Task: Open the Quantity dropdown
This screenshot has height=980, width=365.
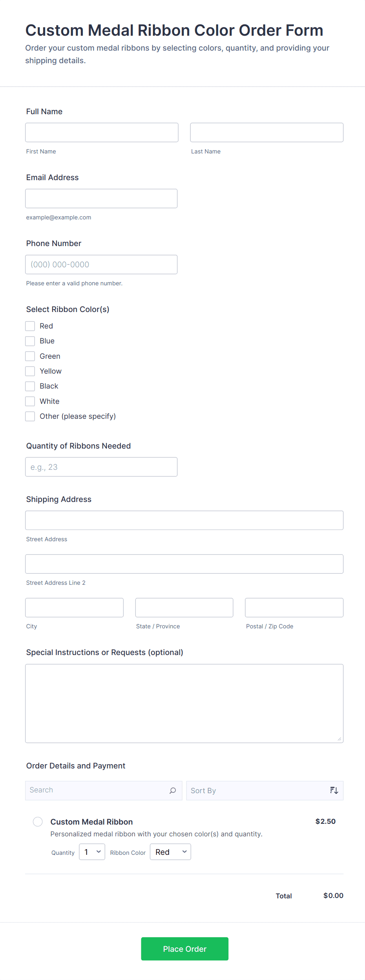Action: click(x=92, y=852)
